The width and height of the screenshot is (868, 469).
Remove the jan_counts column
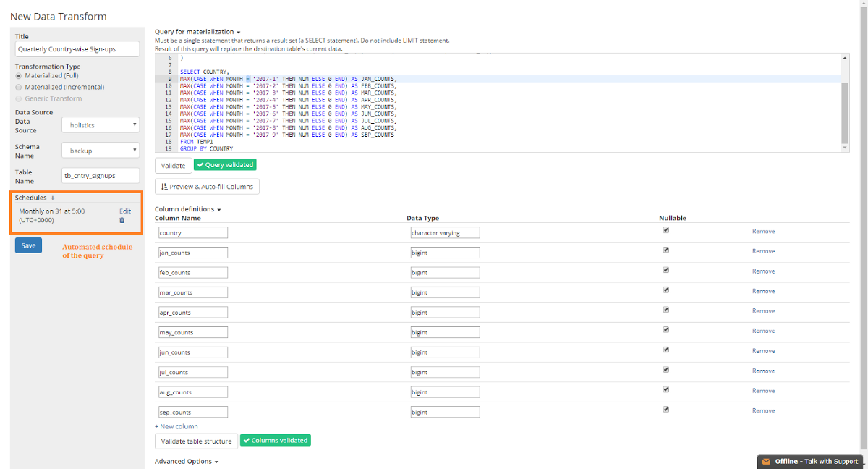click(763, 251)
